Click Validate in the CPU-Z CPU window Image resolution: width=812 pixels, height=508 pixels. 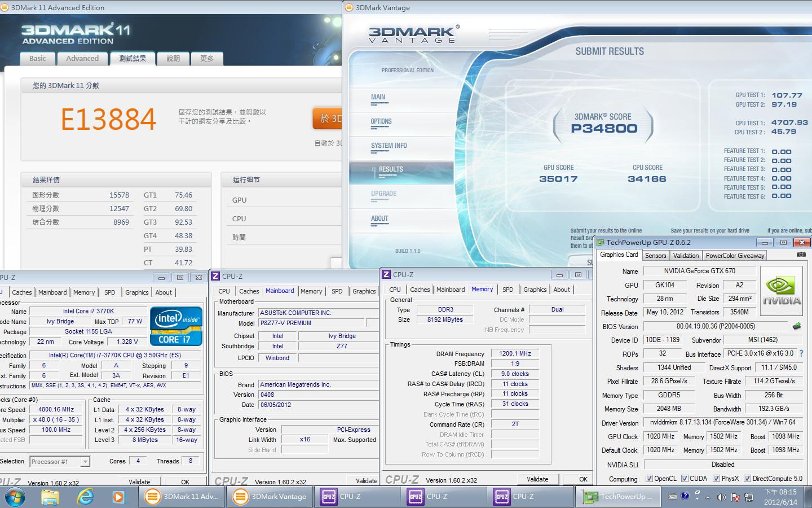click(x=139, y=482)
